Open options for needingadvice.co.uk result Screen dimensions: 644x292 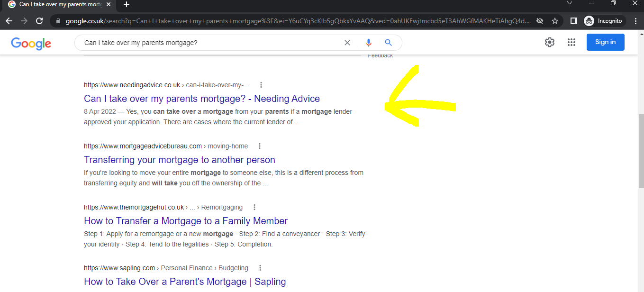tap(261, 85)
